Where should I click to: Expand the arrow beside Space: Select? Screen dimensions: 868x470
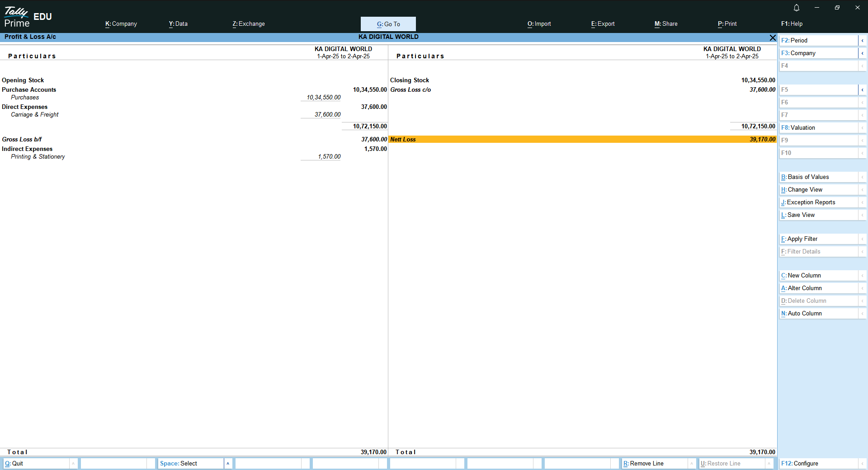click(x=228, y=464)
